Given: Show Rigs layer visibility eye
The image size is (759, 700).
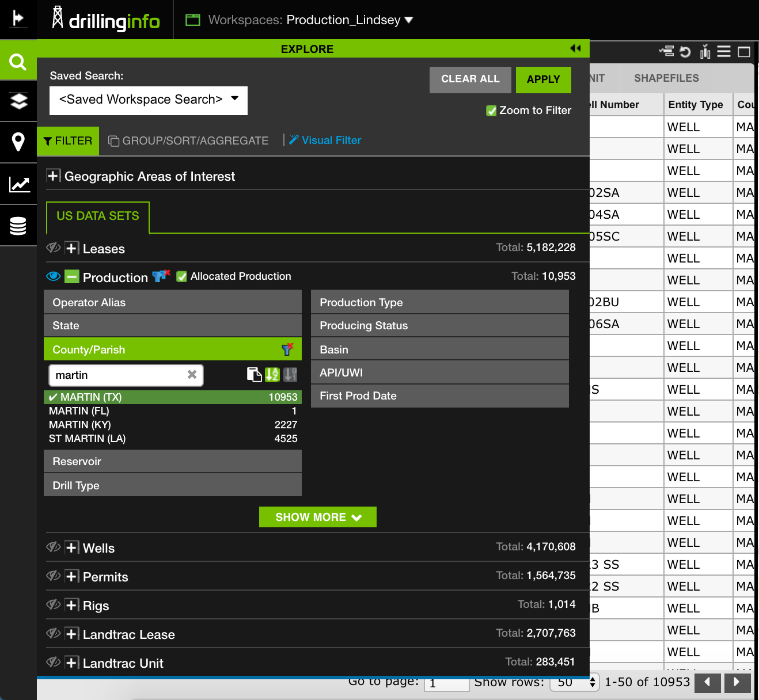Looking at the screenshot, I should click(54, 604).
